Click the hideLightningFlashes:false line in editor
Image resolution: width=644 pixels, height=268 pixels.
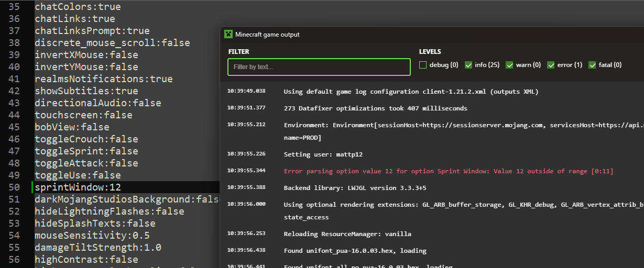[x=110, y=211]
